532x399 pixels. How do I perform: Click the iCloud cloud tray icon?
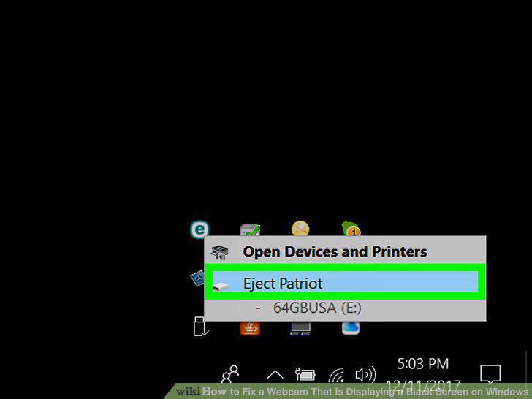(351, 327)
